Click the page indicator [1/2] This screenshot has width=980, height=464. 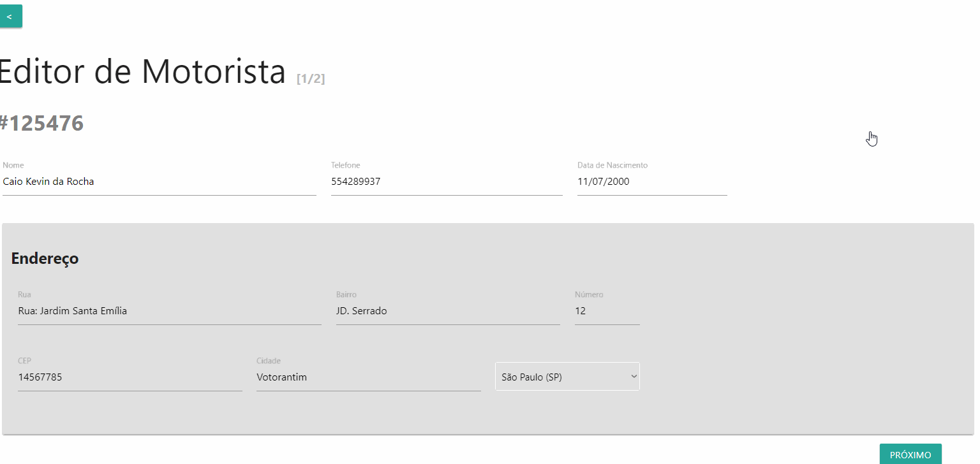point(310,78)
